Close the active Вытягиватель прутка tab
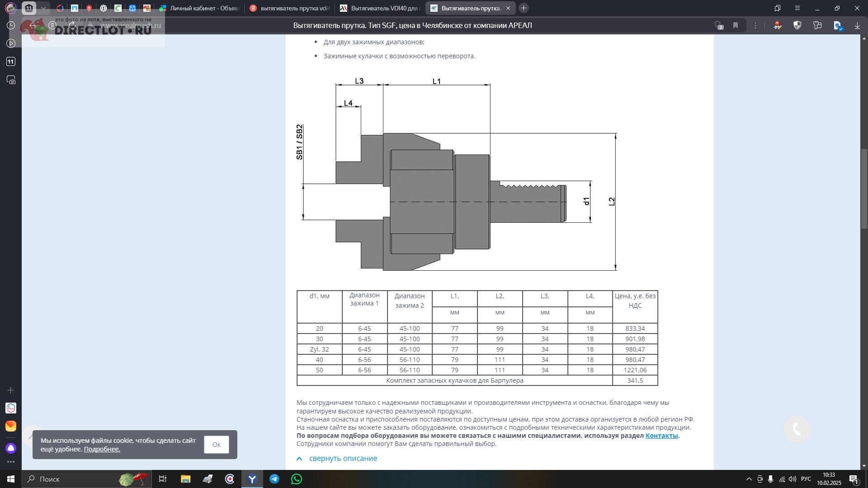The width and height of the screenshot is (868, 488). pyautogui.click(x=508, y=8)
